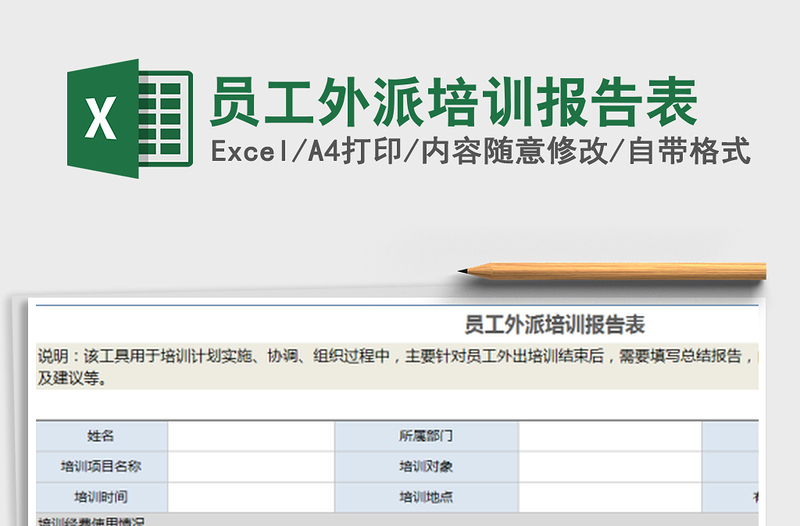Select the 培训地点 label cell
The height and width of the screenshot is (526, 800).
[427, 497]
